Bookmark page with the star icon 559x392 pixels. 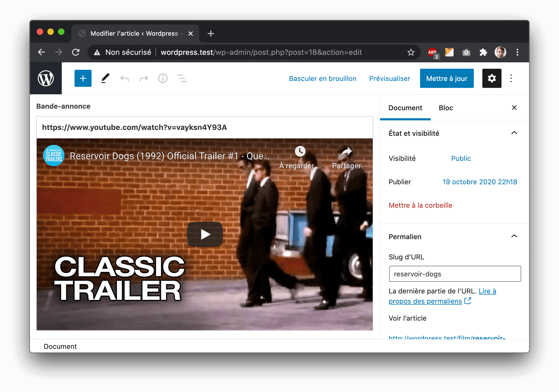[x=411, y=52]
